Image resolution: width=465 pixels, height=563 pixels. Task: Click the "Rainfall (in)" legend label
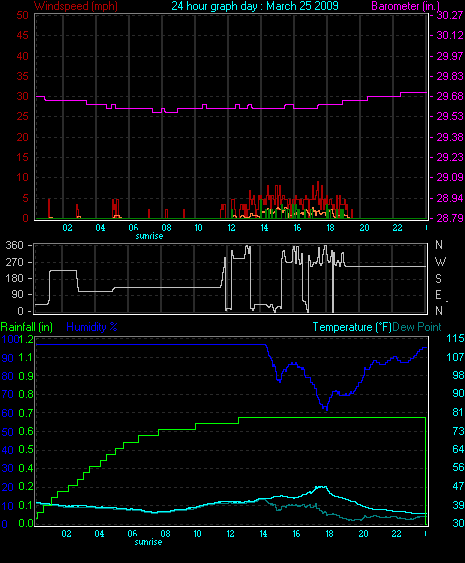(27, 327)
